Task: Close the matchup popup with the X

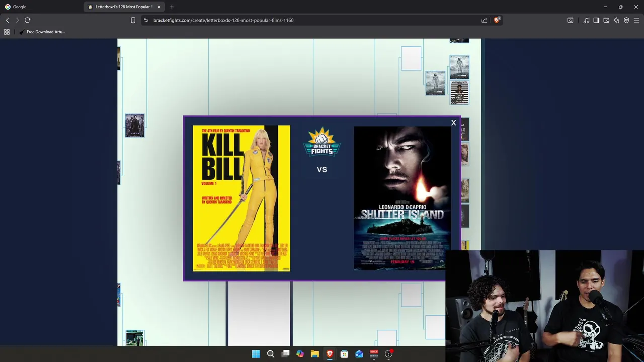Action: pos(453,123)
